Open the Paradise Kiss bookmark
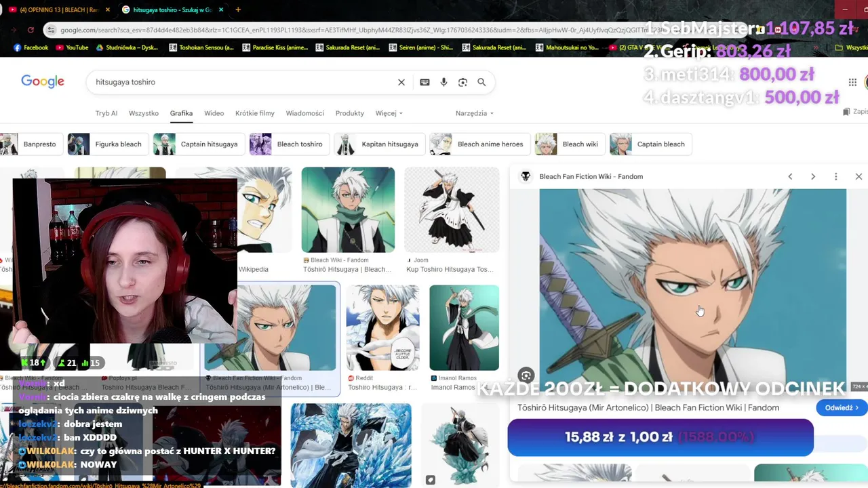 (x=274, y=47)
